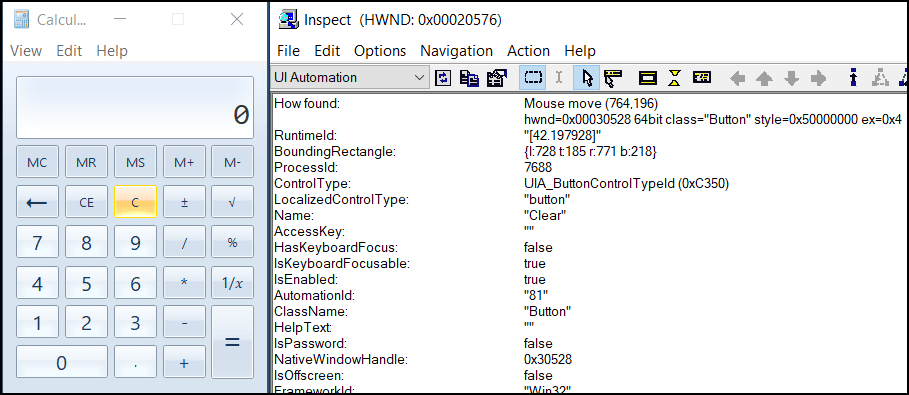Click the MR memory recall button
Image resolution: width=909 pixels, height=395 pixels.
[86, 162]
